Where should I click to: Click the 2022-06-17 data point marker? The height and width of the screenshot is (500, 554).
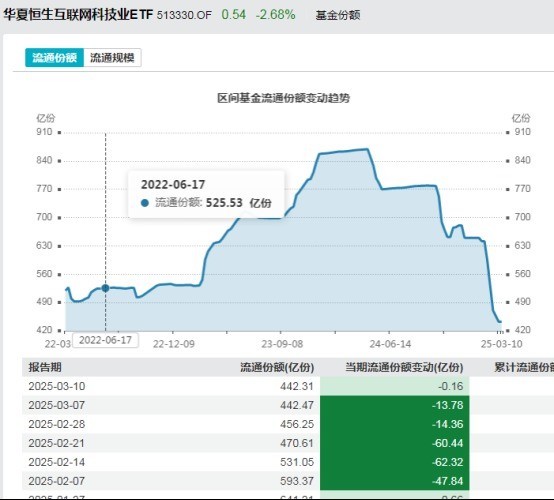(105, 288)
